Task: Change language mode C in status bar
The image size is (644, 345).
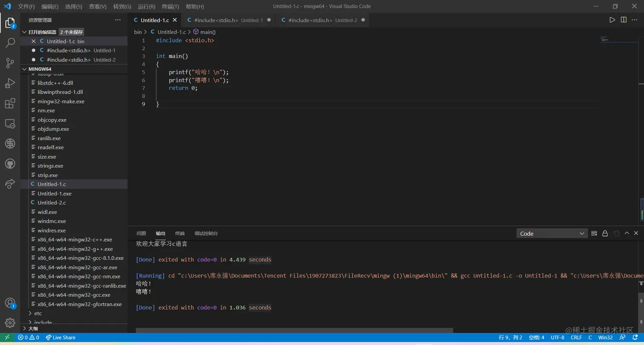Action: tap(590, 337)
